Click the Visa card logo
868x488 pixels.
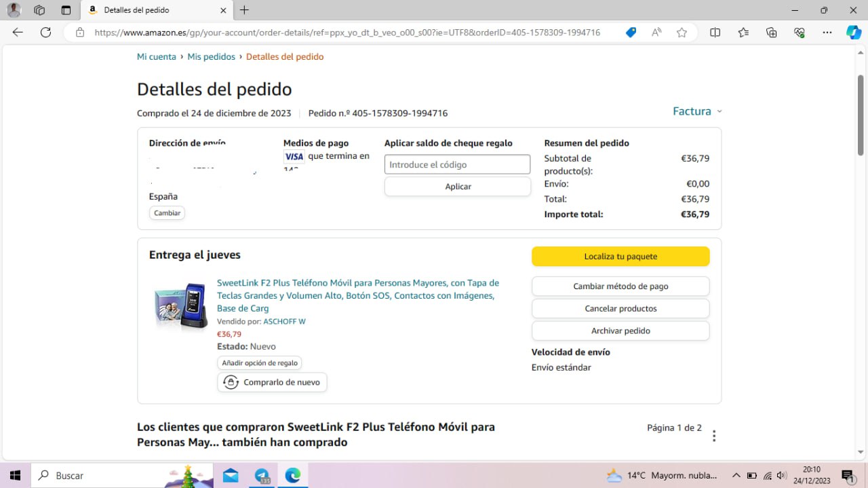point(294,156)
